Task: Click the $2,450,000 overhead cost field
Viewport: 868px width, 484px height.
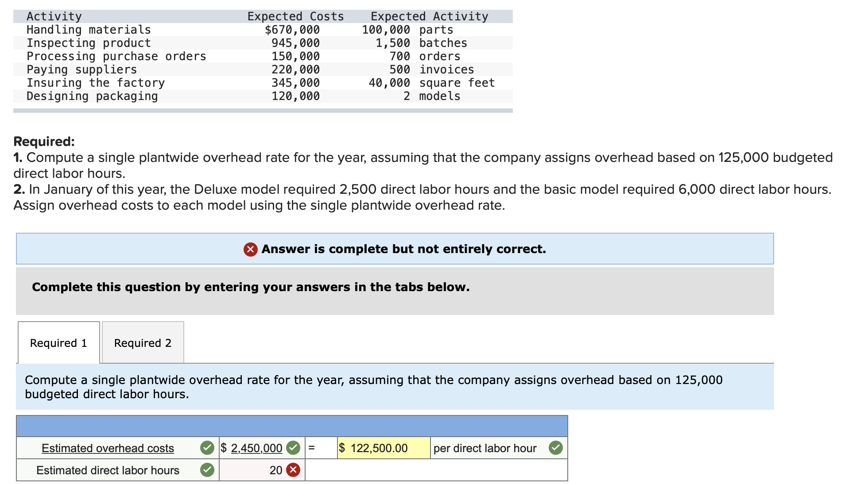Action: 256,448
